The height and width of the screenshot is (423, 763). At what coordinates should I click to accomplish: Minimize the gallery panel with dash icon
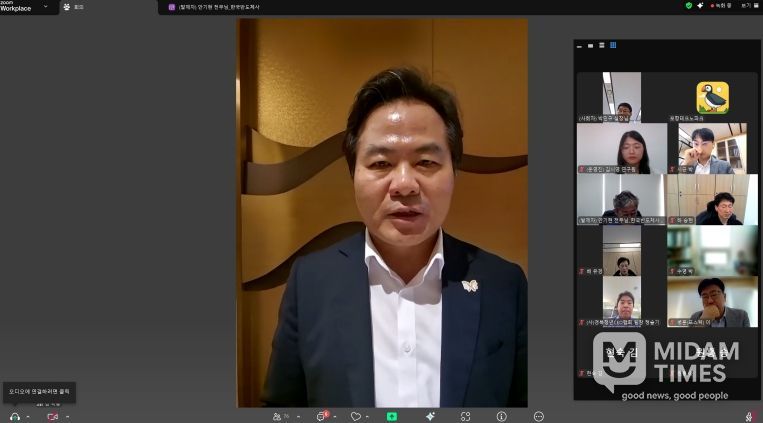[579, 46]
